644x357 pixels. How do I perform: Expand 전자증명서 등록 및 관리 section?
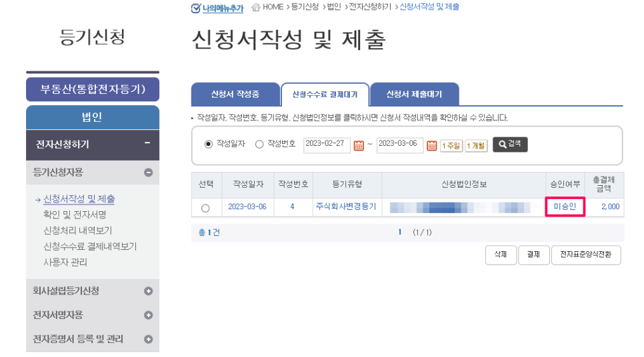click(148, 339)
